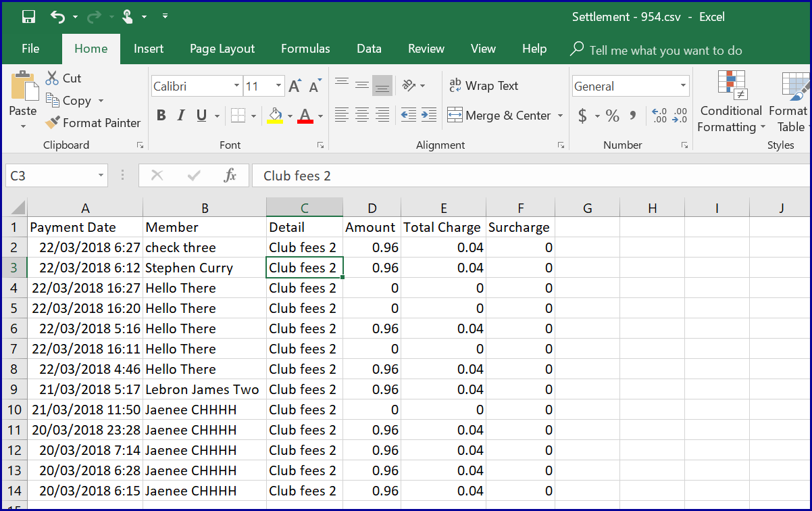Click the Save icon in title bar
This screenshot has width=812, height=511.
click(28, 17)
